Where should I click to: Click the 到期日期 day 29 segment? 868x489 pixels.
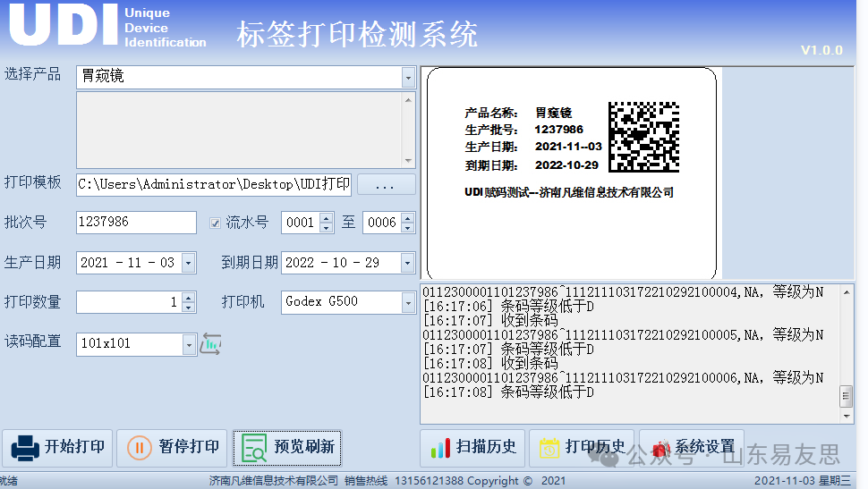pyautogui.click(x=372, y=263)
